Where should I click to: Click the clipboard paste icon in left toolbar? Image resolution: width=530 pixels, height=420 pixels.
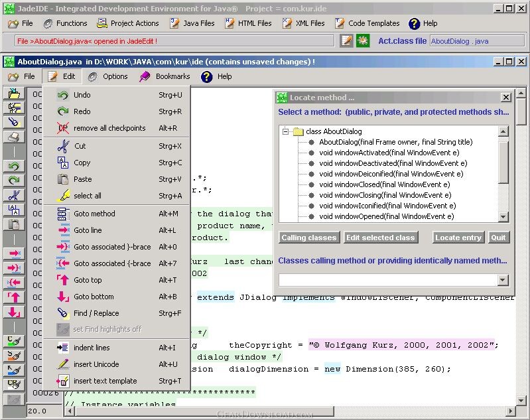pos(14,224)
